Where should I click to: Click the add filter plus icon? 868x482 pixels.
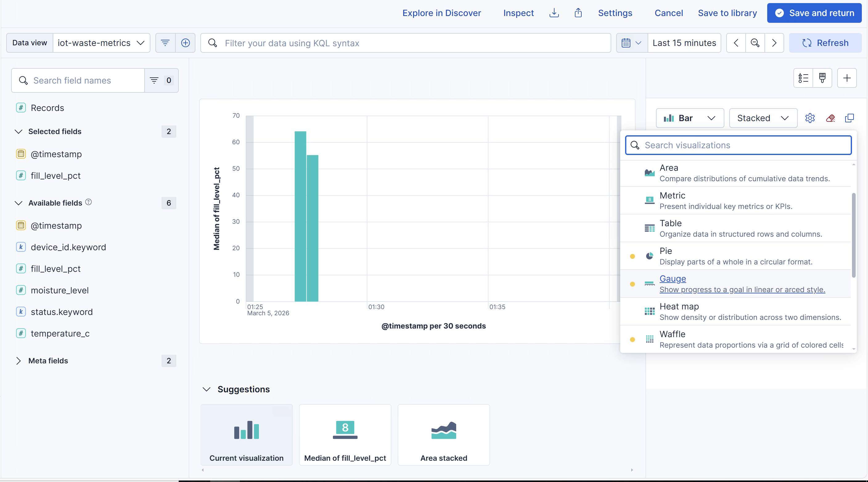coord(185,43)
